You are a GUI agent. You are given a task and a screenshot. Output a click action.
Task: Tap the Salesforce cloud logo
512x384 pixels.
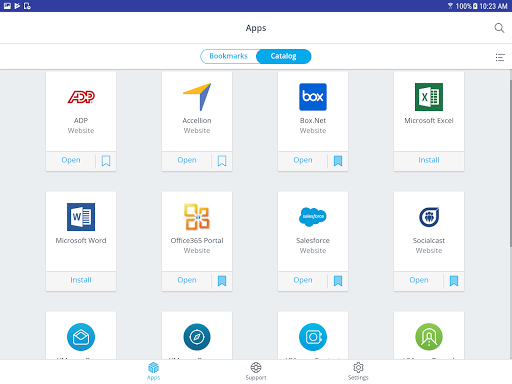click(x=313, y=217)
